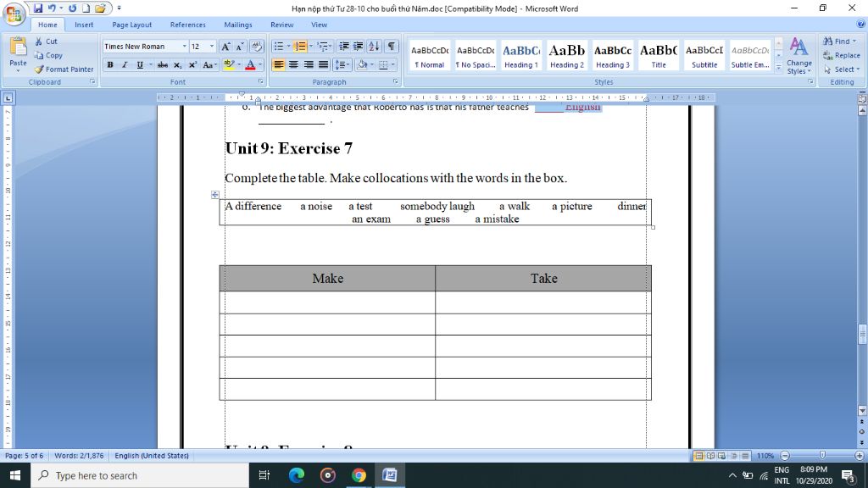Increase indent of paragraph
Screen dimensions: 868x488
[359, 47]
